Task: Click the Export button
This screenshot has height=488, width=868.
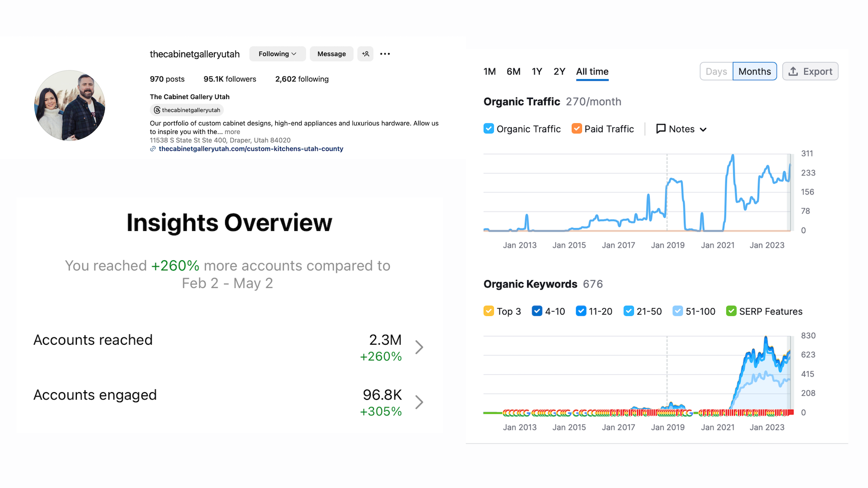Action: (810, 71)
